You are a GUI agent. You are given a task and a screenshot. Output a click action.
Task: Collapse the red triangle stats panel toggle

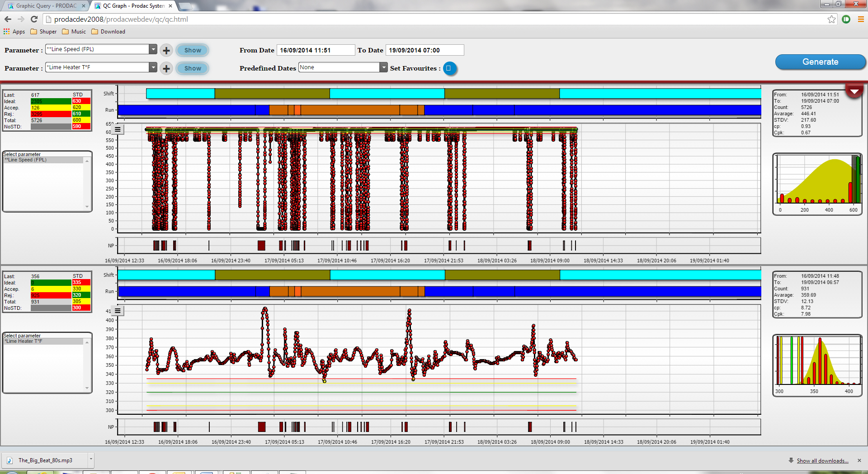click(854, 92)
